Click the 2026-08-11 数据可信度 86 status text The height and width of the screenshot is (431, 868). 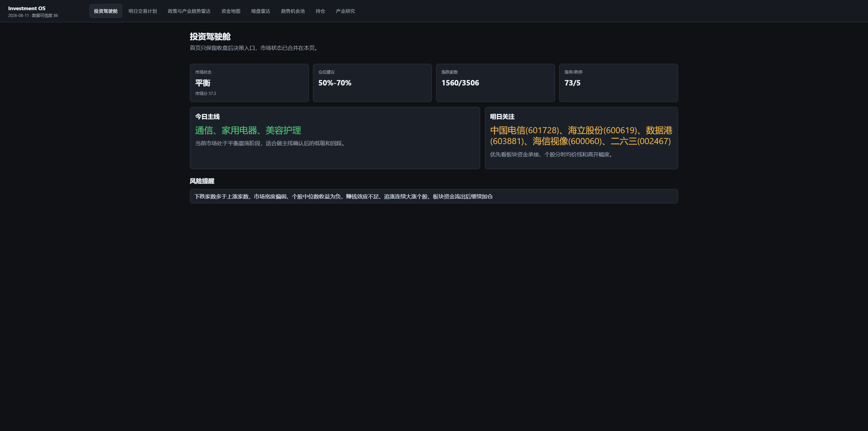pyautogui.click(x=33, y=16)
